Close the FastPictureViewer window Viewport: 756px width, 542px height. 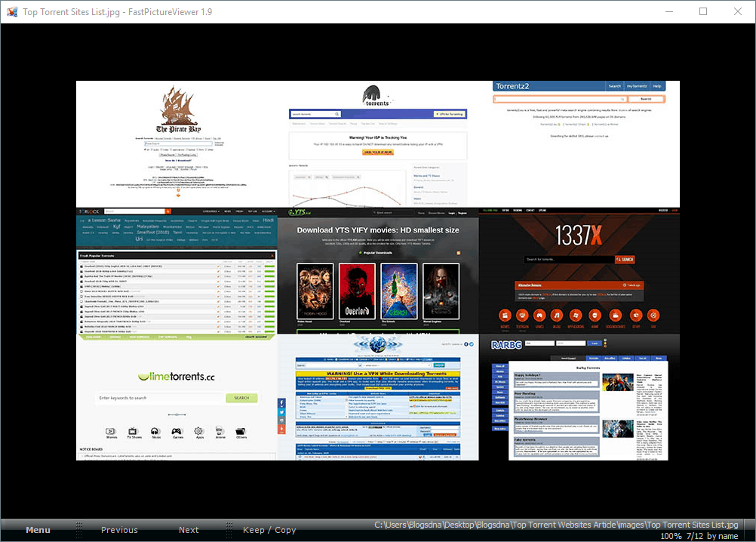(738, 11)
